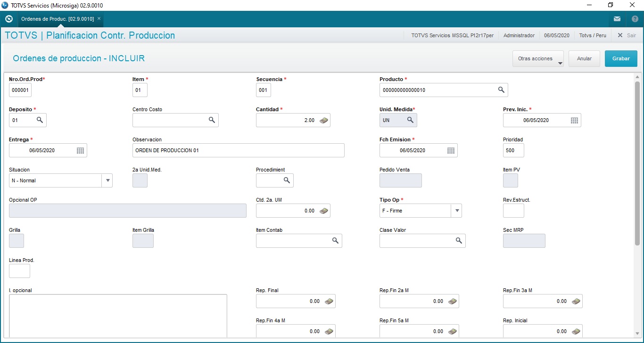
Task: Open Deposito lookup magnifier
Action: (x=40, y=120)
